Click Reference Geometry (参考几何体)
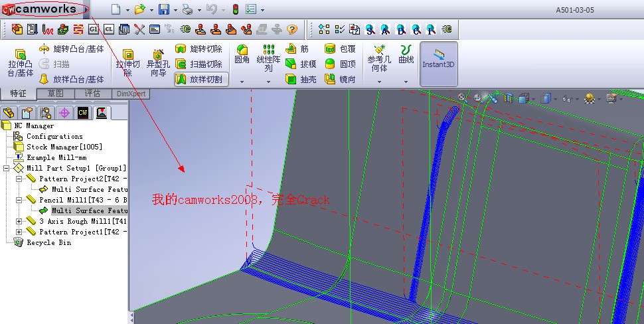The height and width of the screenshot is (324, 644). (x=379, y=58)
